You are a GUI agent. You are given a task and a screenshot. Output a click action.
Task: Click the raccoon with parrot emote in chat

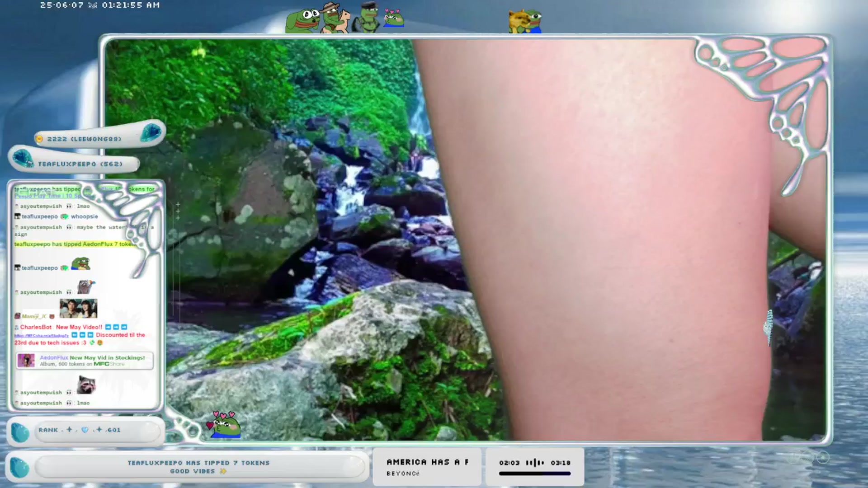(86, 287)
